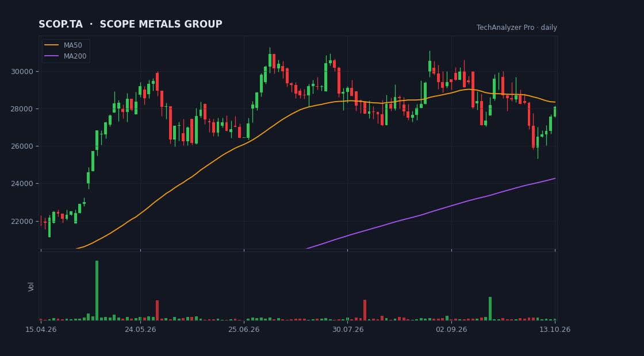Screen dimensions: 644x356
Task: Select the 13.10.26 date axis label
Action: 555,330
